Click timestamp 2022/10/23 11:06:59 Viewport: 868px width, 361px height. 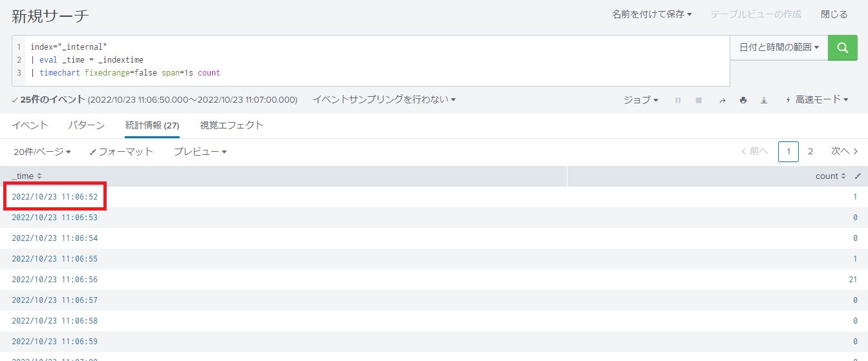55,342
